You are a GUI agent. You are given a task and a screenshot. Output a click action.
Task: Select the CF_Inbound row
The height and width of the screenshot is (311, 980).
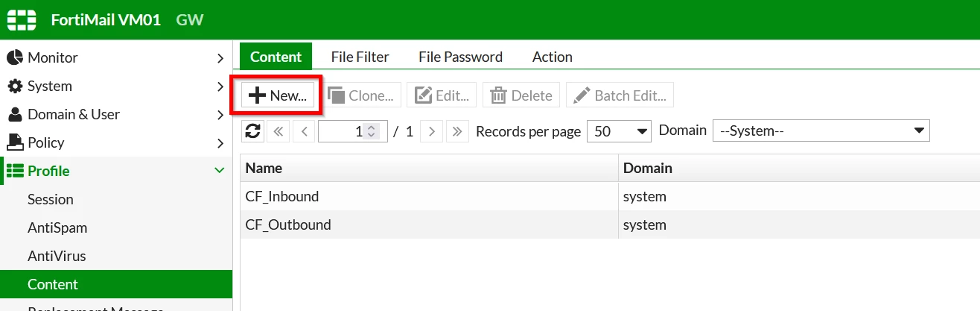click(x=610, y=197)
